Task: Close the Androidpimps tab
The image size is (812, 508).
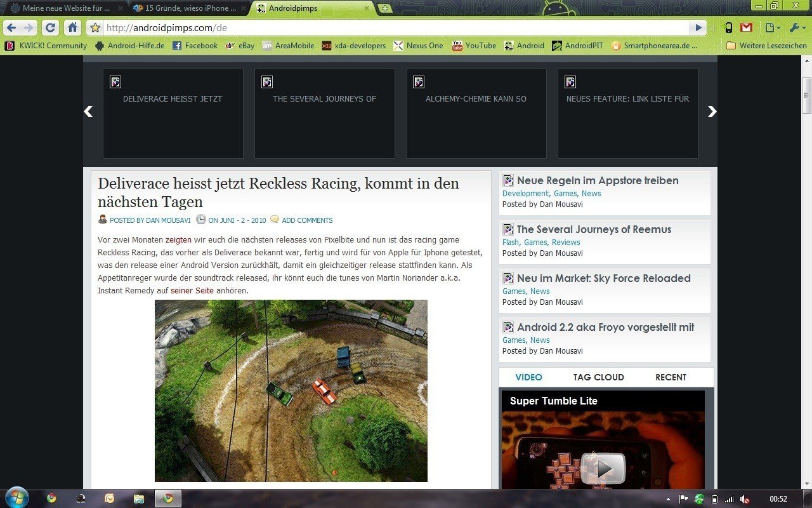Action: [367, 8]
